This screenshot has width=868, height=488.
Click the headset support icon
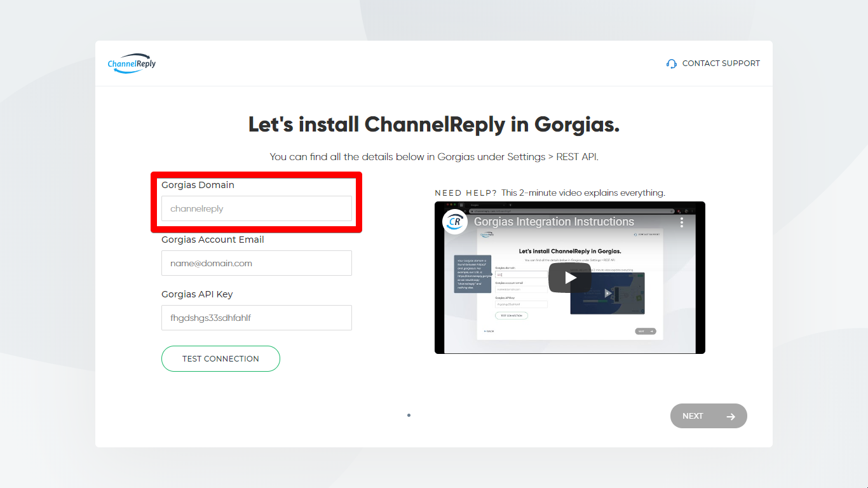pyautogui.click(x=672, y=64)
